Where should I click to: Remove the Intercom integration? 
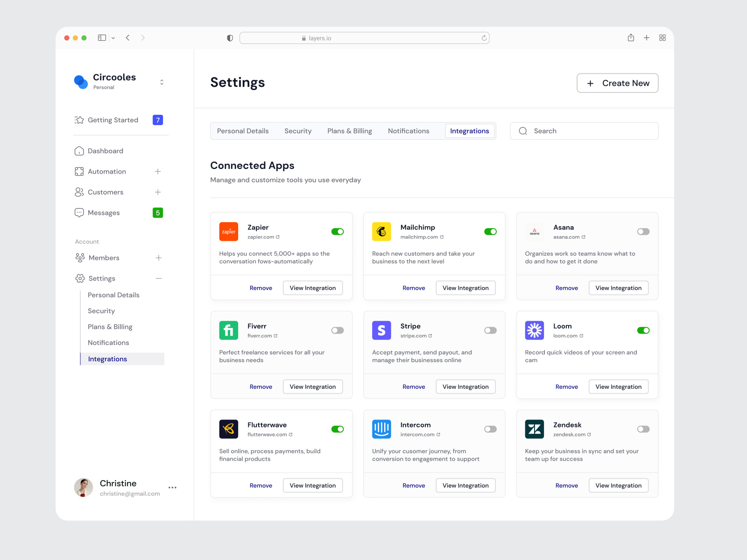click(x=414, y=486)
